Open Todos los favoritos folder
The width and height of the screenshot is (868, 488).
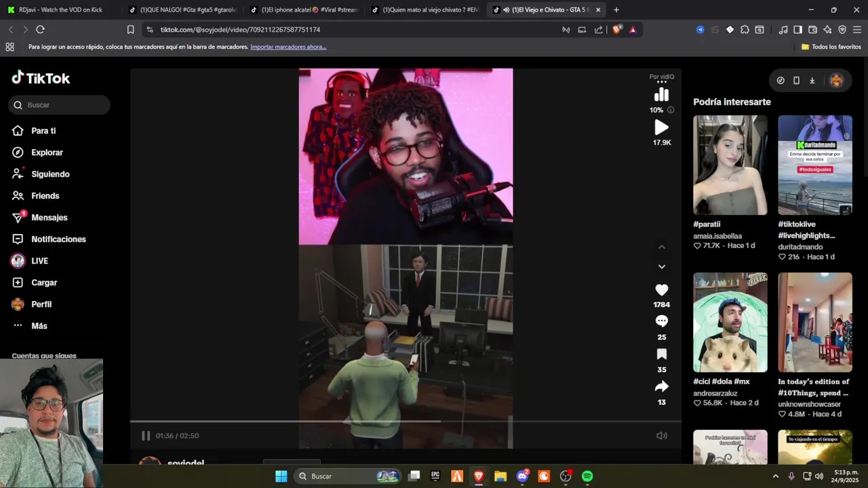pos(831,47)
